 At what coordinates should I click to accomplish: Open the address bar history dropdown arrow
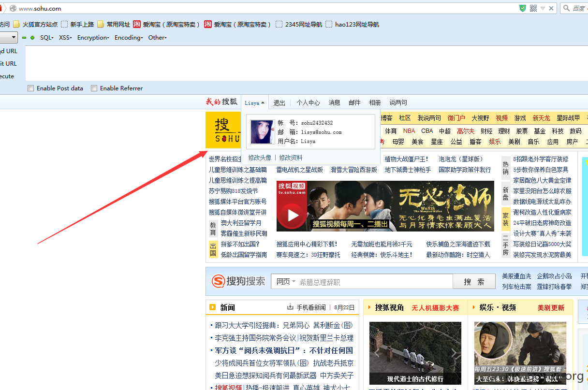[x=543, y=8]
